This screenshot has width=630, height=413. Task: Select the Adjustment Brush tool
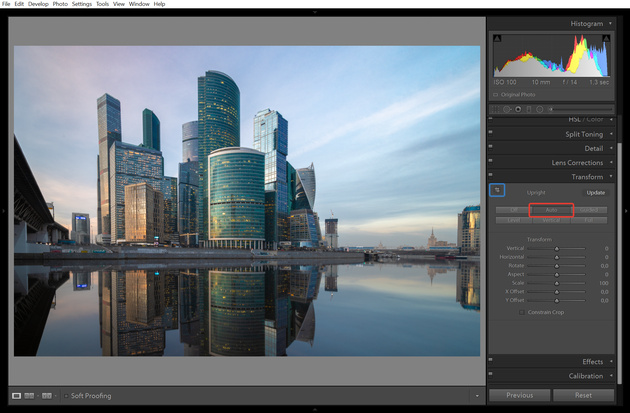pos(581,109)
